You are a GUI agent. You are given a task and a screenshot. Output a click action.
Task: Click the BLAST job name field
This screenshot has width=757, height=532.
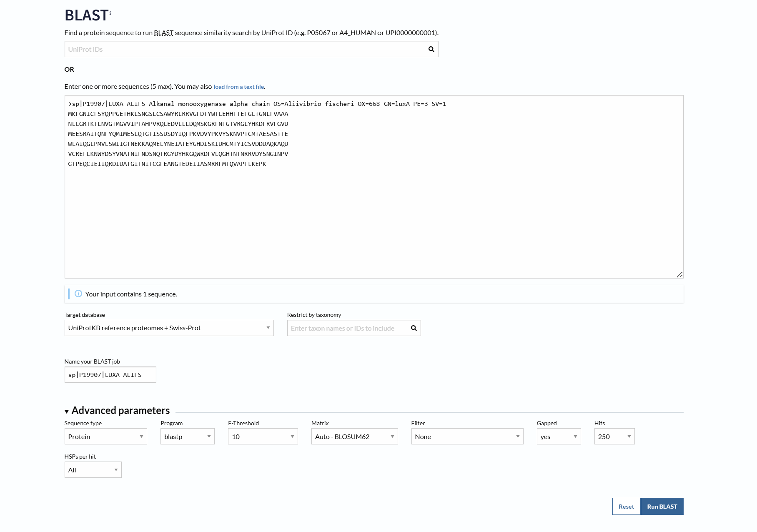point(110,375)
